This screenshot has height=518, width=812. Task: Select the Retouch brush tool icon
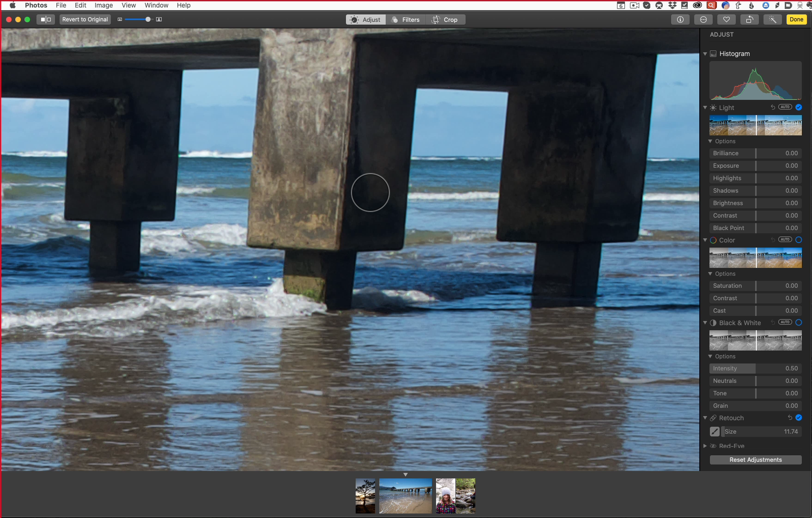coord(714,432)
